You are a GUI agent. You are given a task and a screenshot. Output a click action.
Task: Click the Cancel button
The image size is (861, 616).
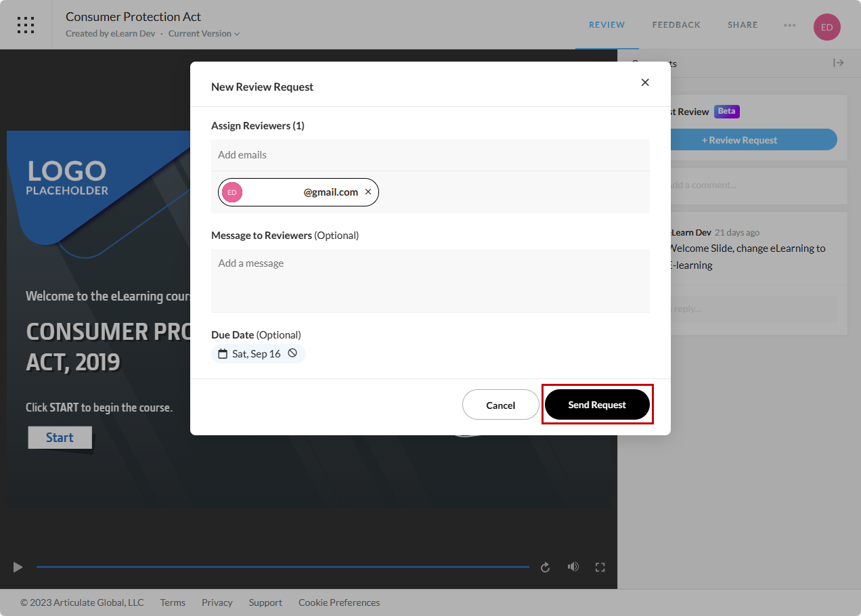500,405
